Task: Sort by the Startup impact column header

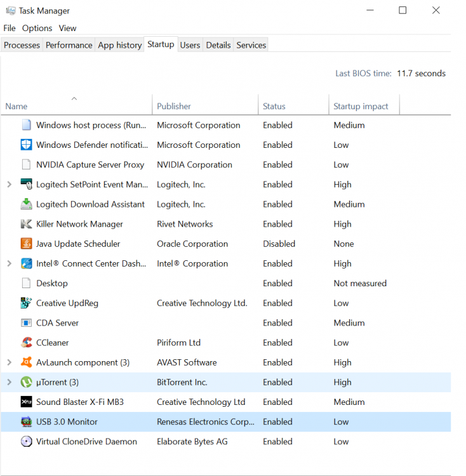Action: click(364, 105)
